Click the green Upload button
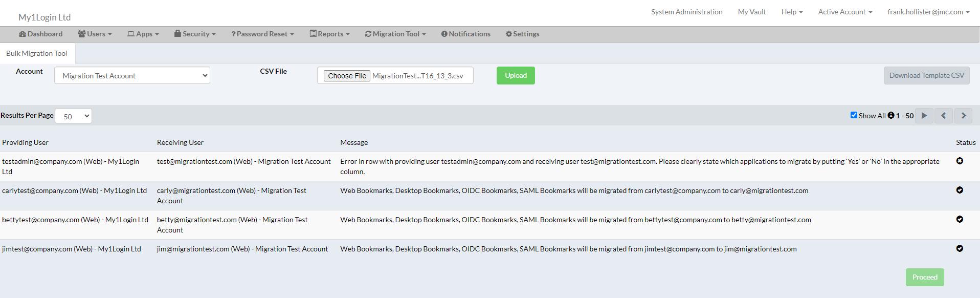This screenshot has height=298, width=980. pos(516,75)
